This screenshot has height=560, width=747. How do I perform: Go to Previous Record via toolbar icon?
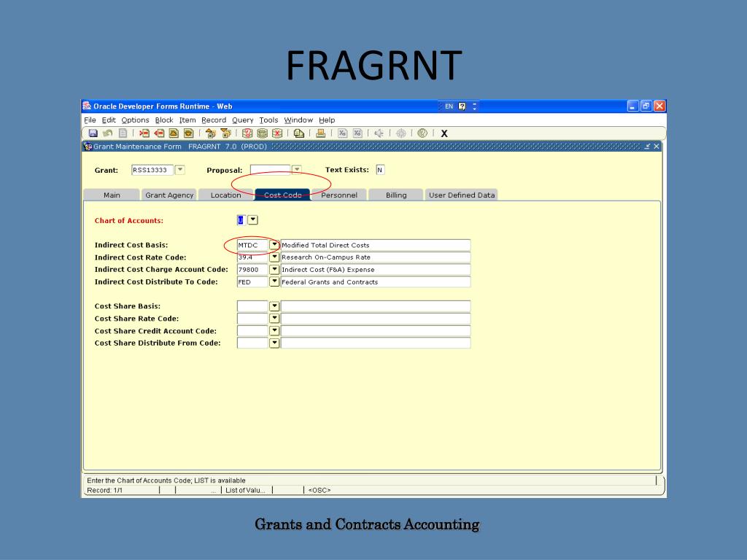pos(174,133)
